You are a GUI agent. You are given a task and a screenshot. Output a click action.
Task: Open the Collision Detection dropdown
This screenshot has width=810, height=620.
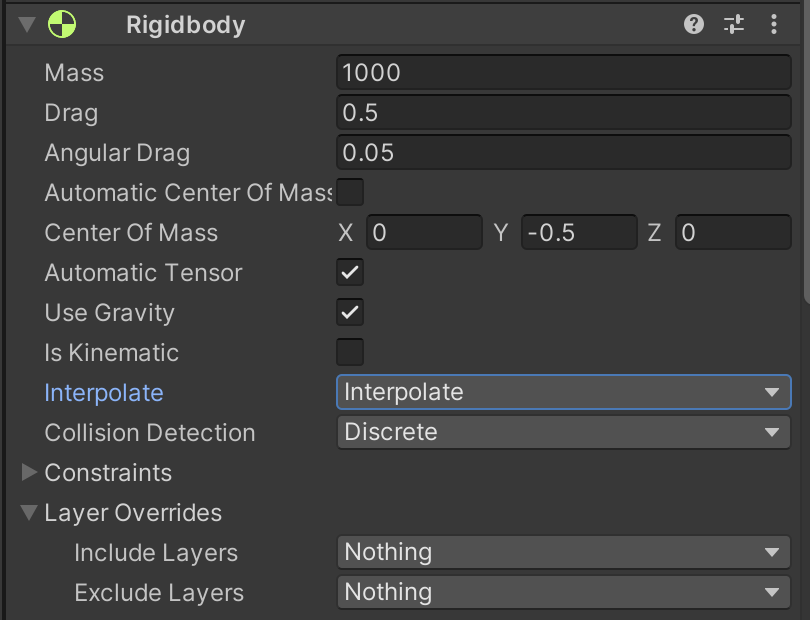pyautogui.click(x=563, y=432)
